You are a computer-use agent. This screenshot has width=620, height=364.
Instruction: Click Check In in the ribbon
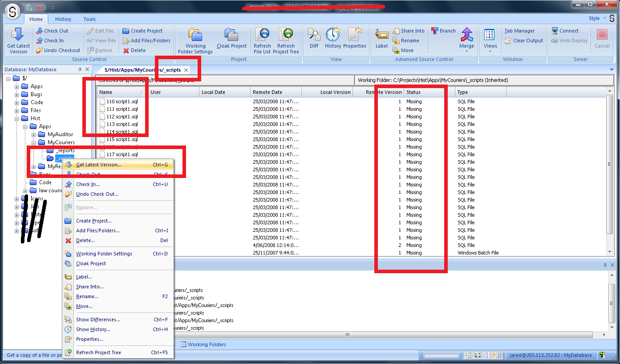click(50, 40)
